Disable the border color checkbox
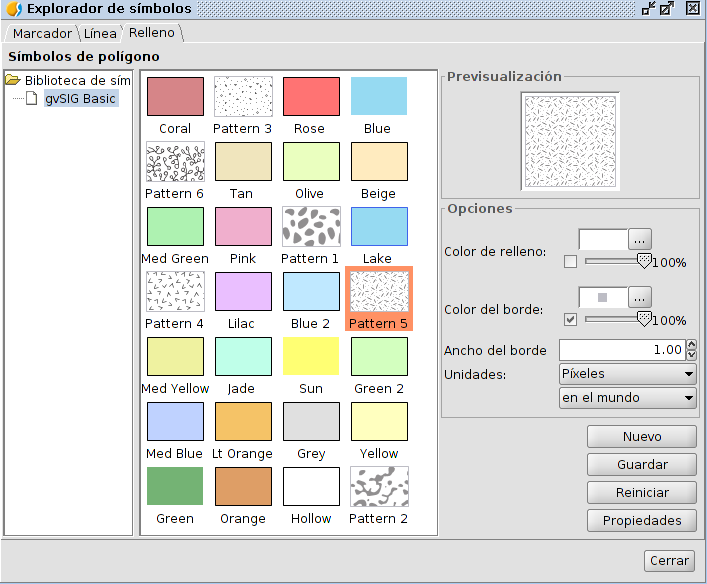The height and width of the screenshot is (584, 707). click(570, 320)
